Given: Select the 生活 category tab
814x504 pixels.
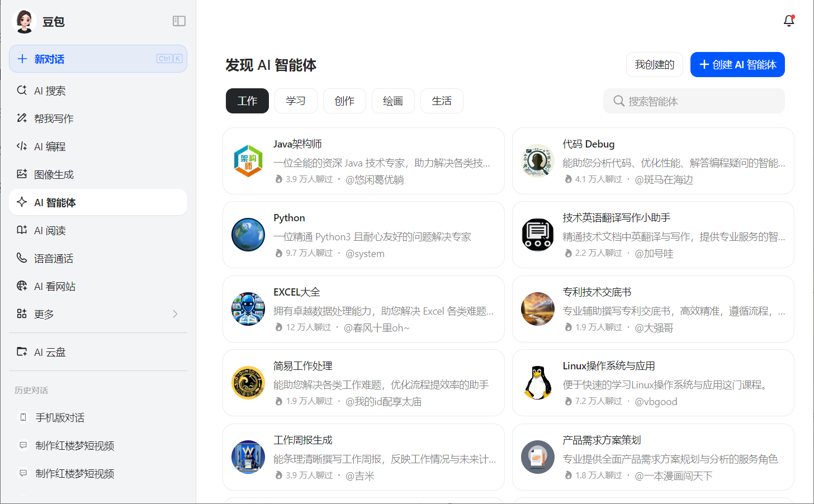Looking at the screenshot, I should (442, 101).
